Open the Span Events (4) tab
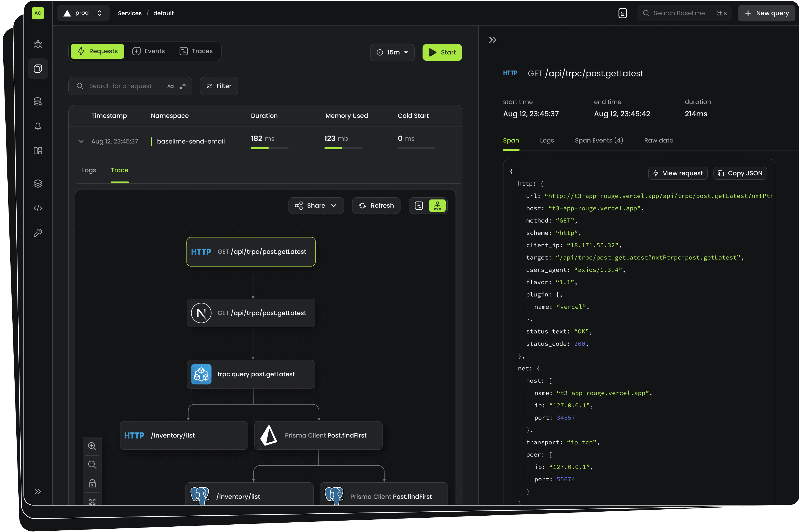This screenshot has height=532, width=802. pos(599,141)
